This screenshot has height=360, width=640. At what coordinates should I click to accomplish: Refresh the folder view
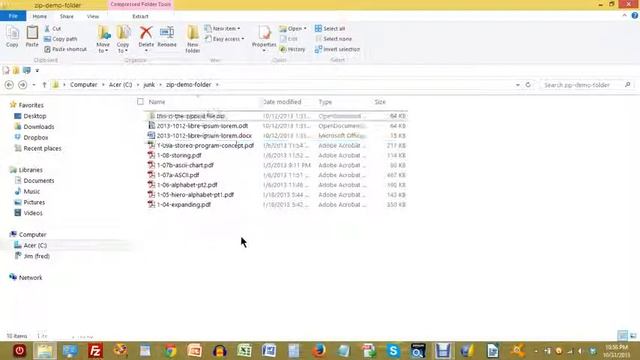(x=528, y=85)
